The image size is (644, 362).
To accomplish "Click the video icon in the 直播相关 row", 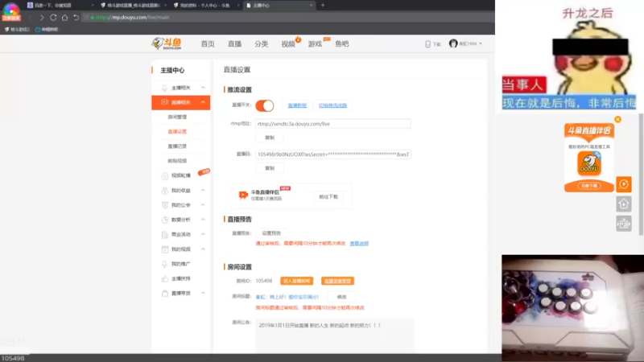I will point(164,102).
